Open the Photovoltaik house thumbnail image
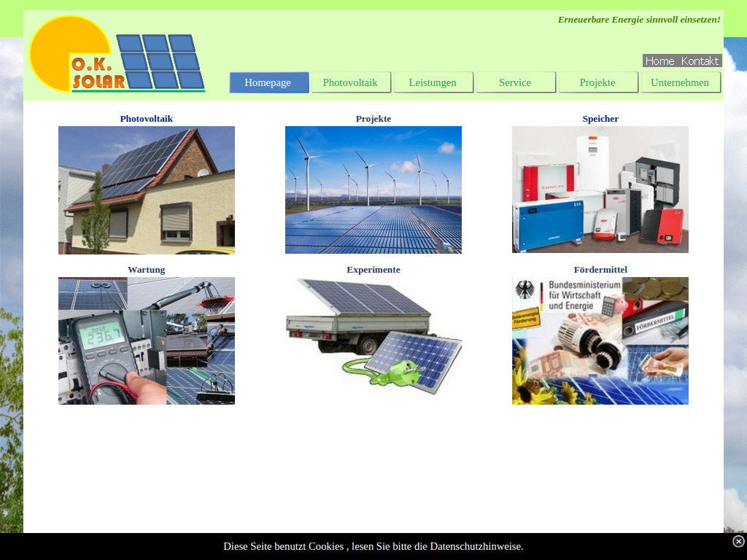Screen dimensions: 747x560 pyautogui.click(x=146, y=190)
